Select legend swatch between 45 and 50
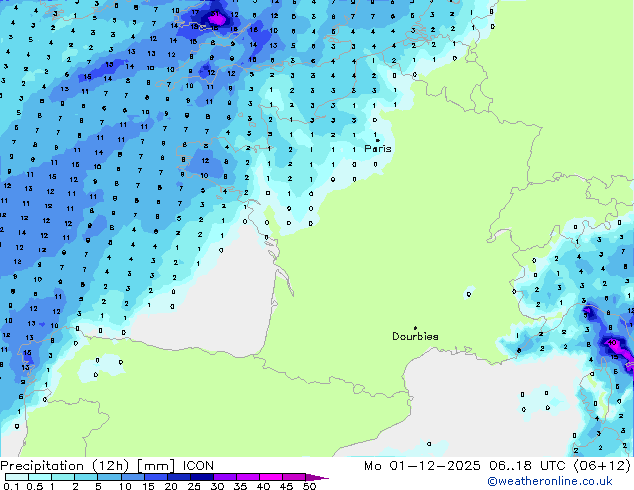634x490 pixels. 294,477
